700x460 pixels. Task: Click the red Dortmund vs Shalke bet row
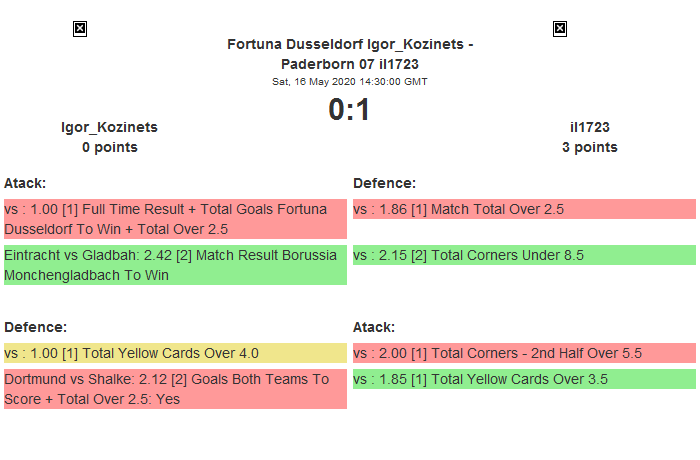tap(175, 389)
